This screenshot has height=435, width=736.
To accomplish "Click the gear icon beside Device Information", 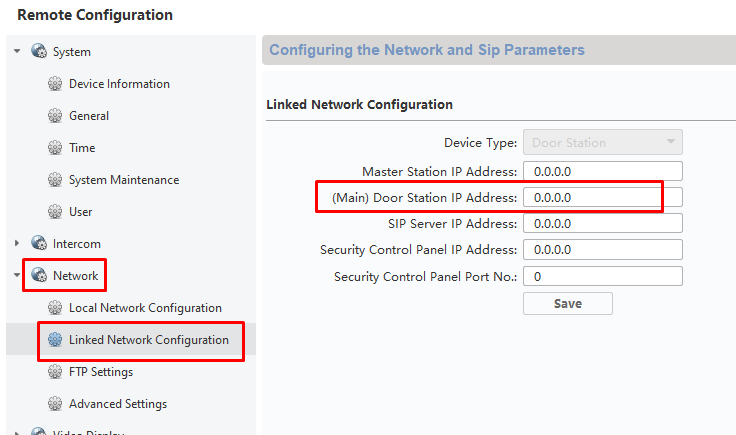I will 55,84.
